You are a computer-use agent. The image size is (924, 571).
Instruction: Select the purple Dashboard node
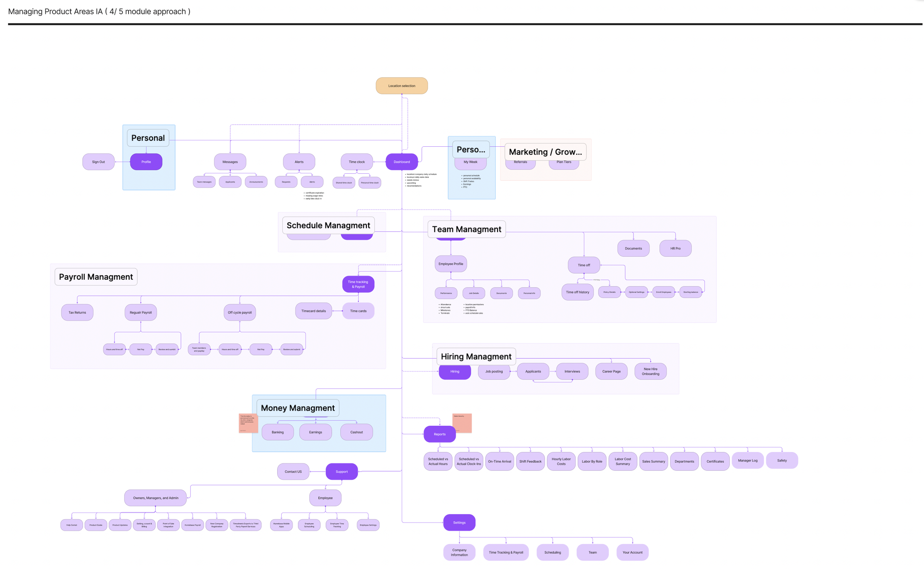click(x=401, y=162)
